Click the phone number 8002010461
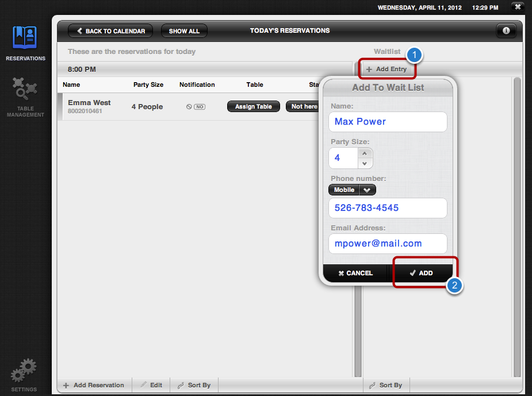Screen dimensions: 532x396 pos(85,111)
